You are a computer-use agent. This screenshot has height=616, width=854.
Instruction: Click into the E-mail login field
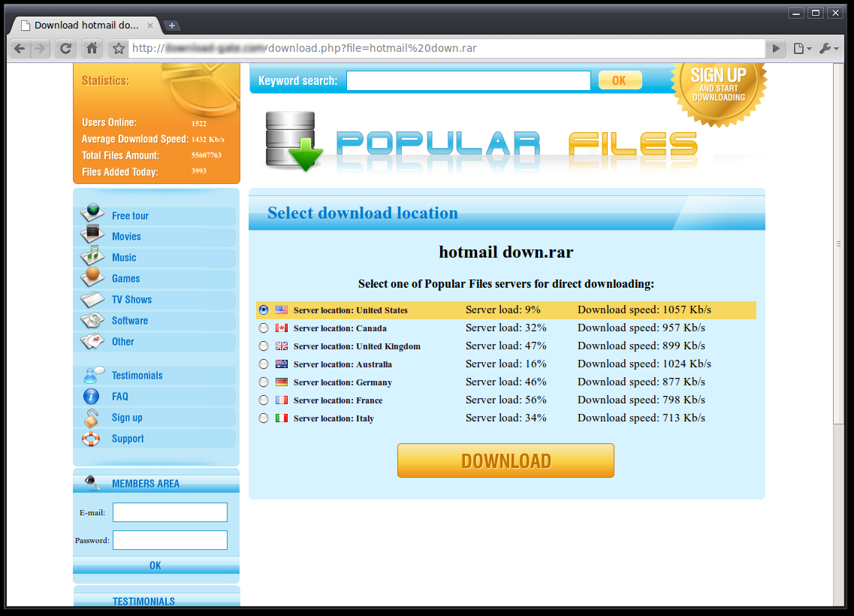170,512
